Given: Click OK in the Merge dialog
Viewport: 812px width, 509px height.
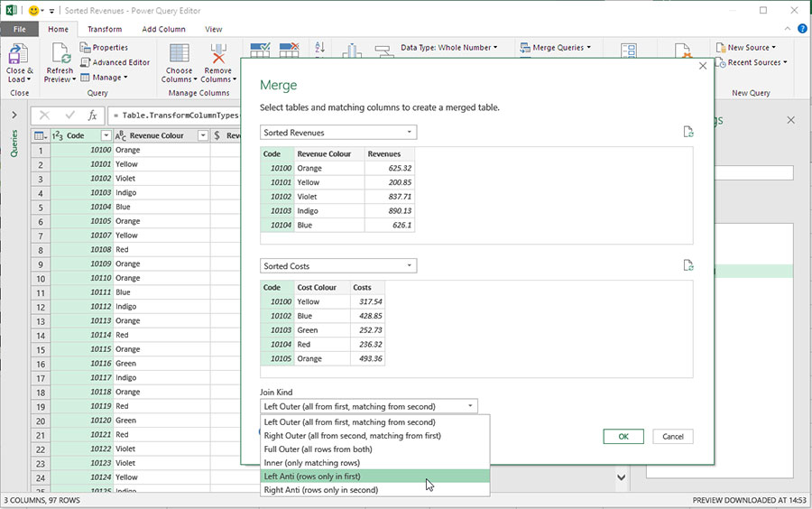Looking at the screenshot, I should (623, 437).
